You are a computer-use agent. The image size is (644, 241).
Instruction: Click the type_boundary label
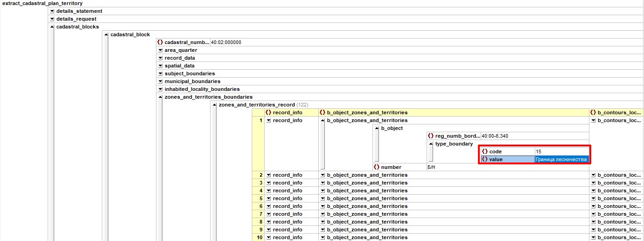click(454, 144)
